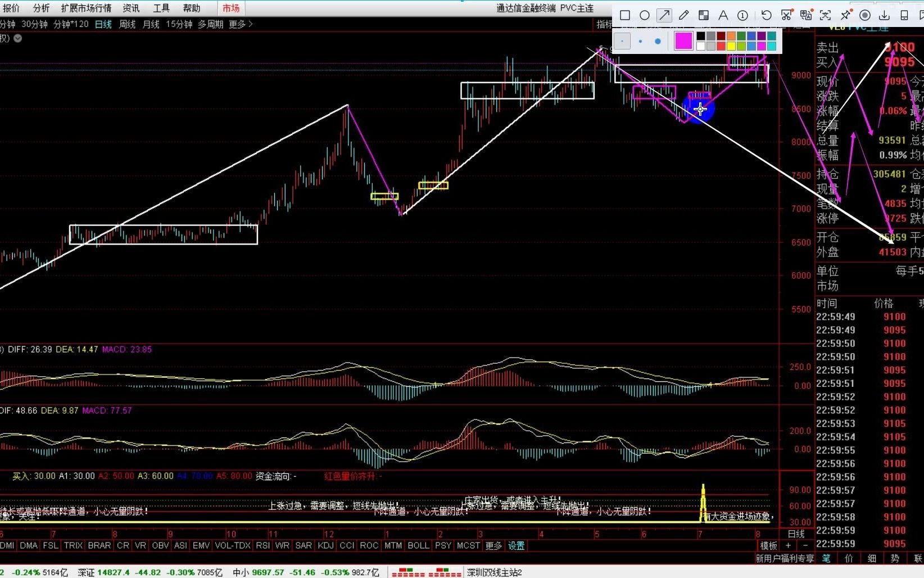Switch chart to 月线 monthly period
The height and width of the screenshot is (578, 924).
151,24
